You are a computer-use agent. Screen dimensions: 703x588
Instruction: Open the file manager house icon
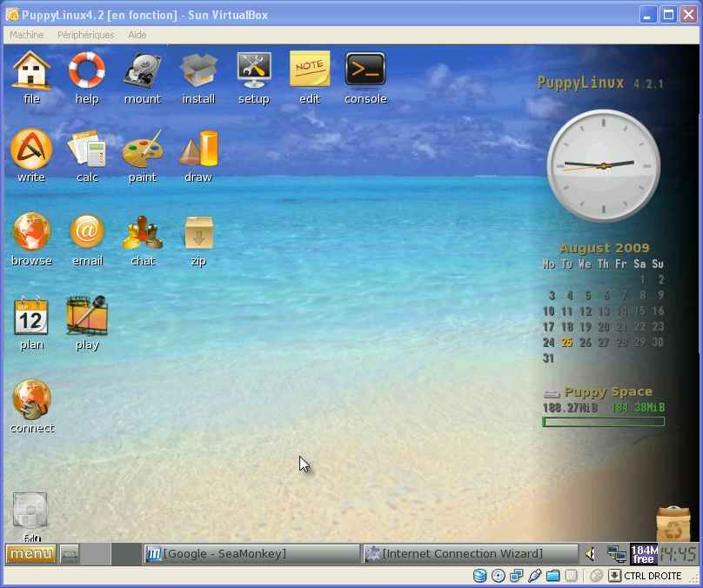(31, 70)
